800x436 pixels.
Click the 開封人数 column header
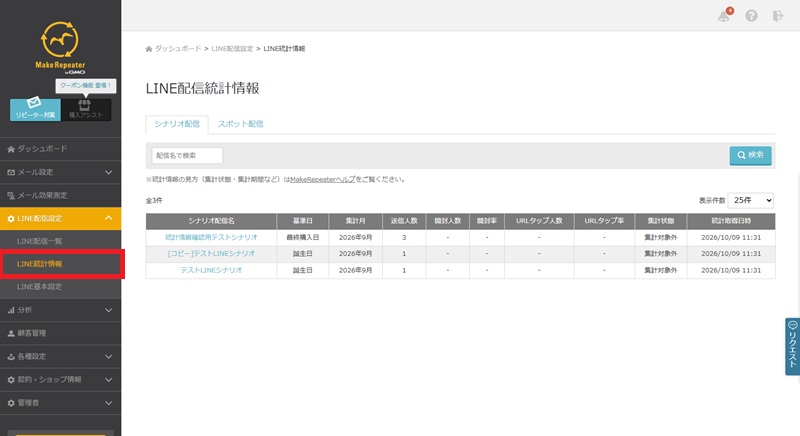point(447,221)
